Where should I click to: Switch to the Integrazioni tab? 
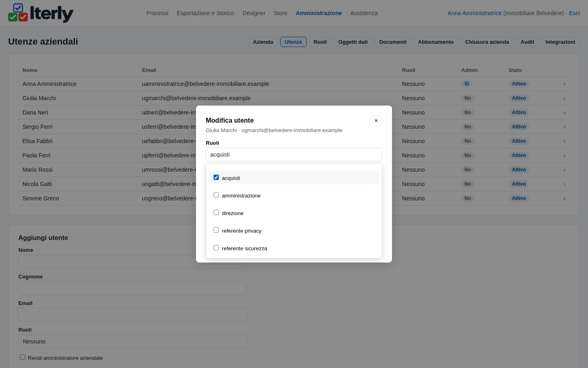click(560, 42)
